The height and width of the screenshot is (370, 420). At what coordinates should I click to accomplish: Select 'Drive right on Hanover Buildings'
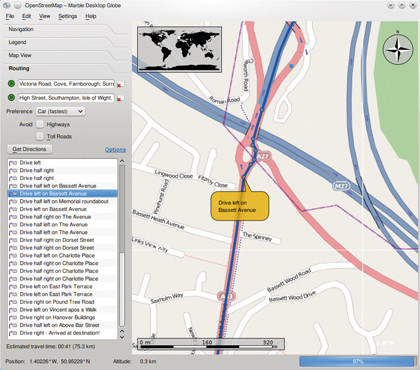(x=63, y=317)
